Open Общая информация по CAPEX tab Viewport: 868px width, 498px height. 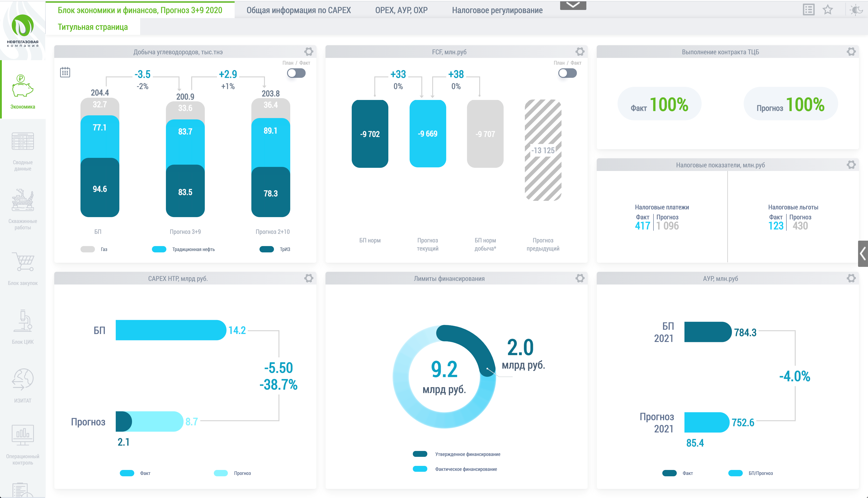pyautogui.click(x=298, y=10)
